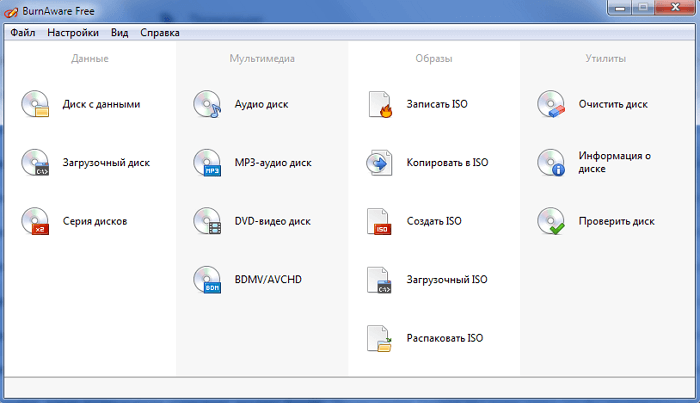Click the Data Disc icon (Диск с данными)
The width and height of the screenshot is (700, 403).
point(35,104)
